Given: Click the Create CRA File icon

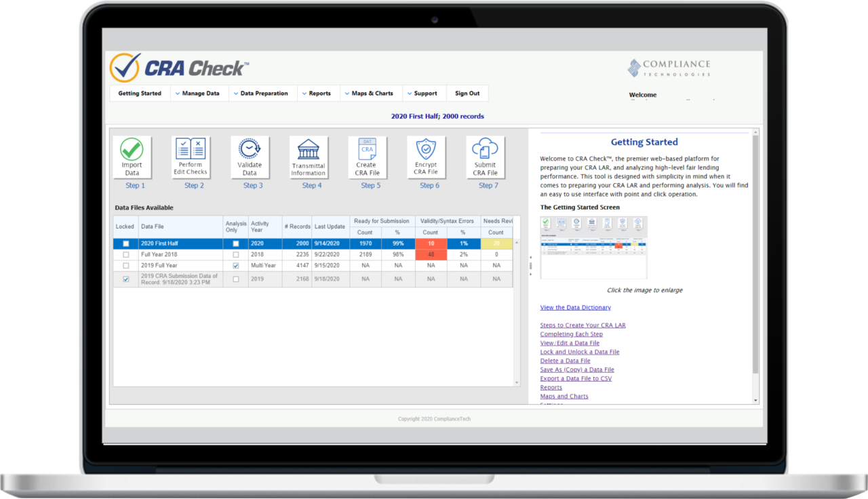Looking at the screenshot, I should pyautogui.click(x=368, y=157).
